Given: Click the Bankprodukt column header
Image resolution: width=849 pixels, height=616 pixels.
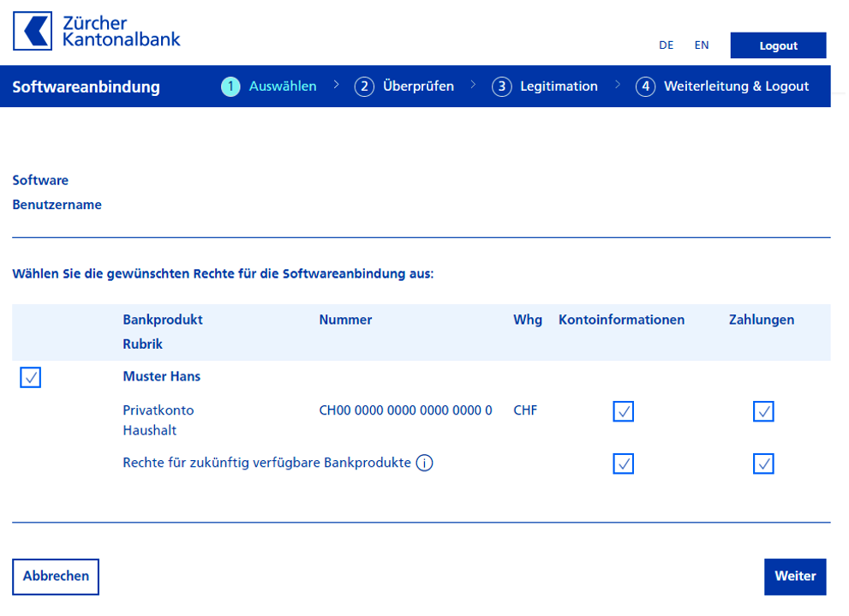Looking at the screenshot, I should [163, 320].
